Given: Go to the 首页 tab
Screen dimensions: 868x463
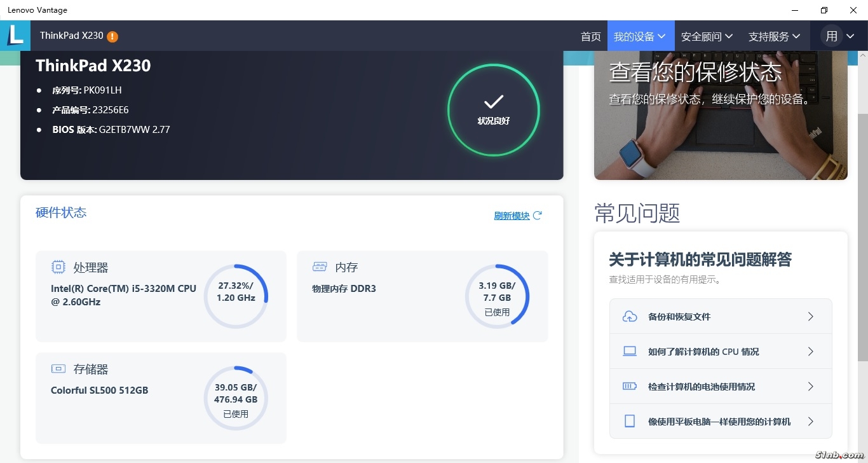Looking at the screenshot, I should (x=591, y=36).
